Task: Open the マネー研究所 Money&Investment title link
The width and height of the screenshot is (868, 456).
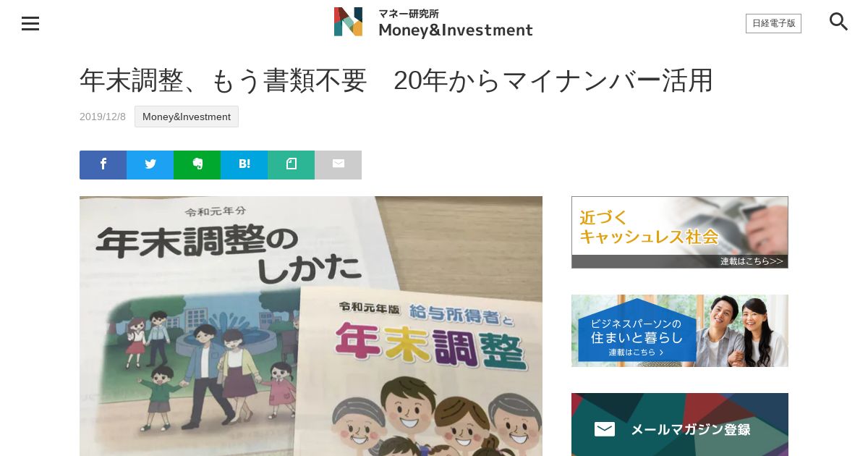Action: 456,23
